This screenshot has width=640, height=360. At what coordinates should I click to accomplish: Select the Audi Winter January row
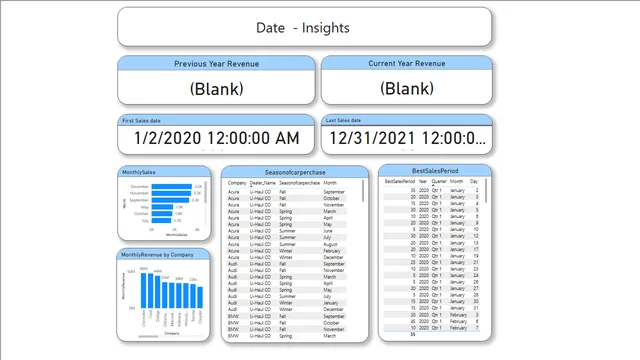pos(287,303)
